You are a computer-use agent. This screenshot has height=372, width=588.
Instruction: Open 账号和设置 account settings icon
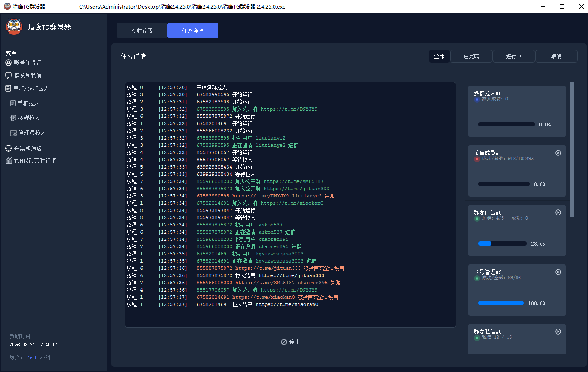coord(9,63)
